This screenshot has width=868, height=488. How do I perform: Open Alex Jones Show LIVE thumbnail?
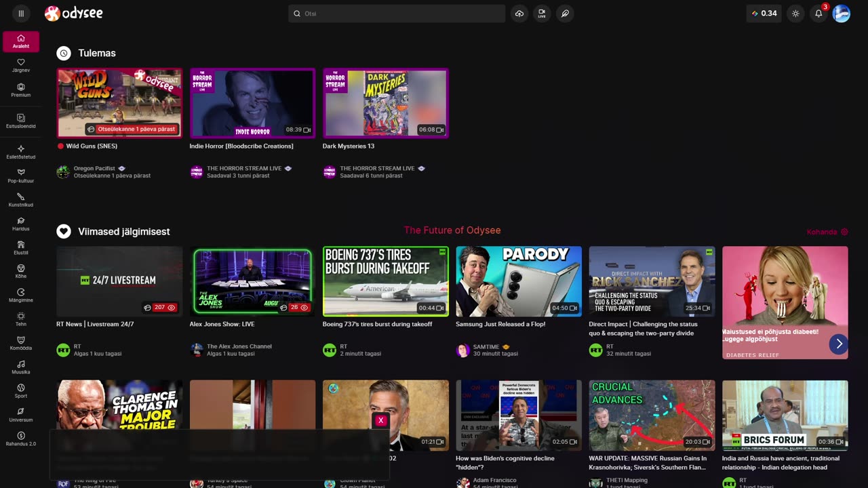(x=252, y=281)
